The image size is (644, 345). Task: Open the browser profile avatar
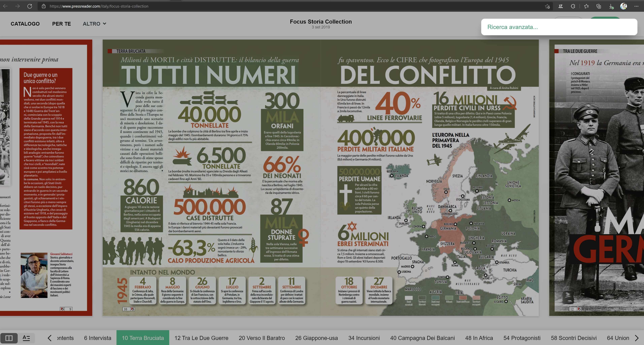click(623, 6)
